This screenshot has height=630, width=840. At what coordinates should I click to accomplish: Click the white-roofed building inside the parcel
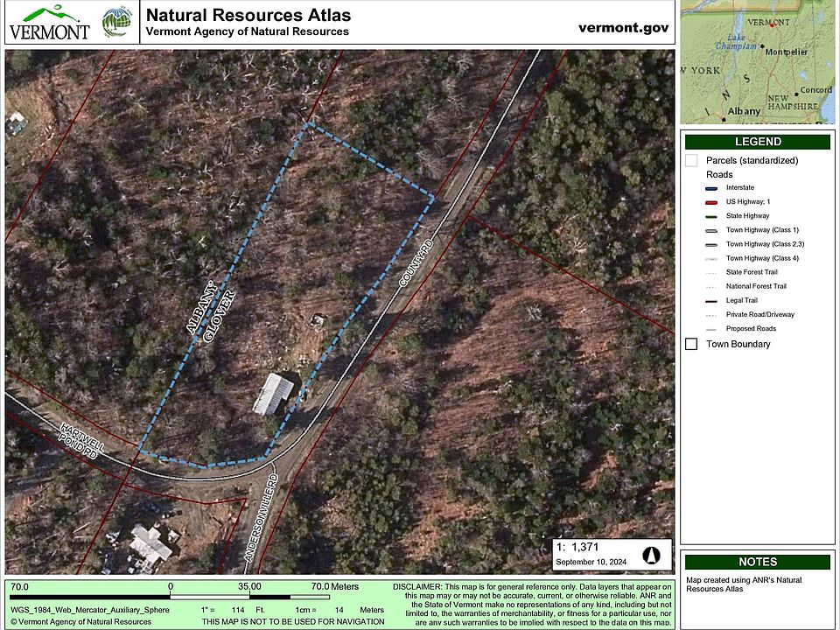point(273,394)
